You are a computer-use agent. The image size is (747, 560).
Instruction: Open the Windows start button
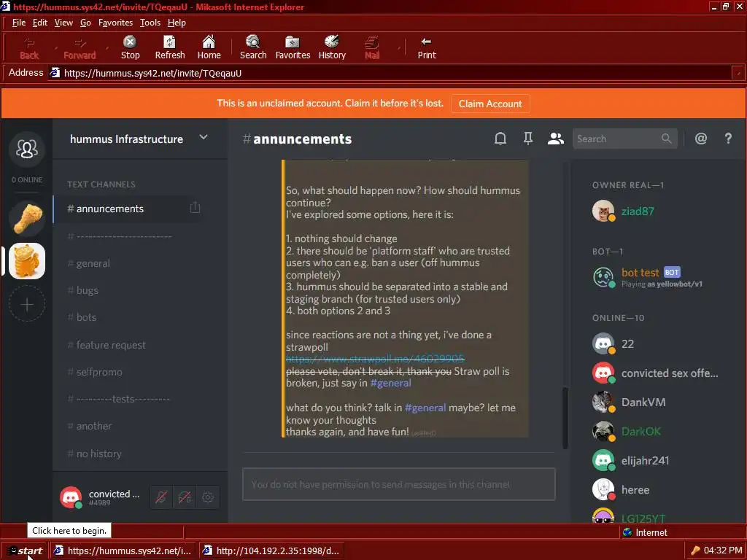24,551
